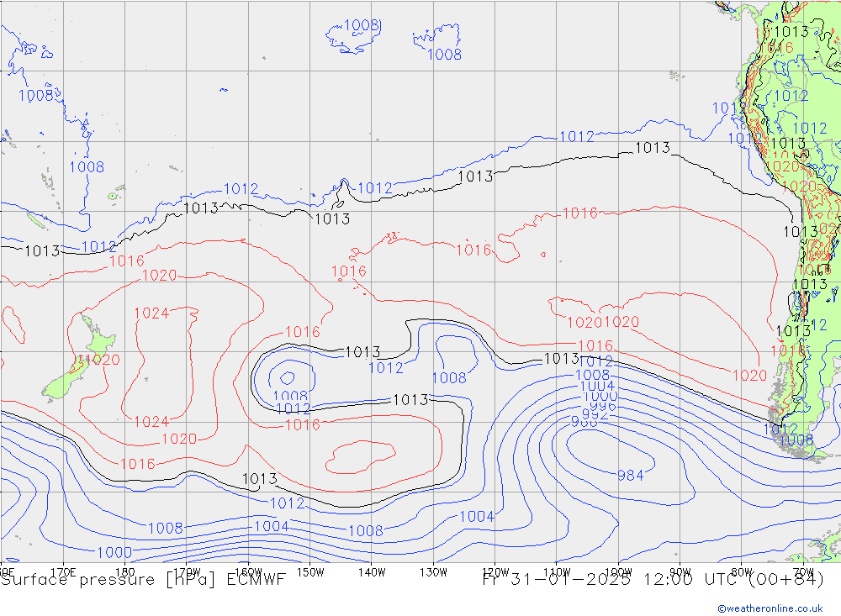Click the red 1016 label near 110W at top
841x616 pixels.
579,213
